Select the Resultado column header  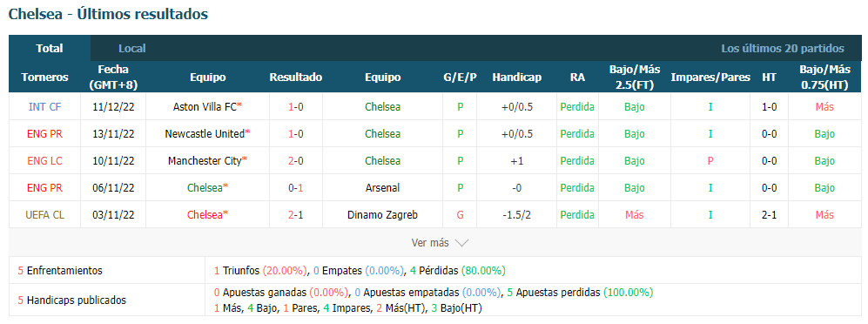click(296, 78)
